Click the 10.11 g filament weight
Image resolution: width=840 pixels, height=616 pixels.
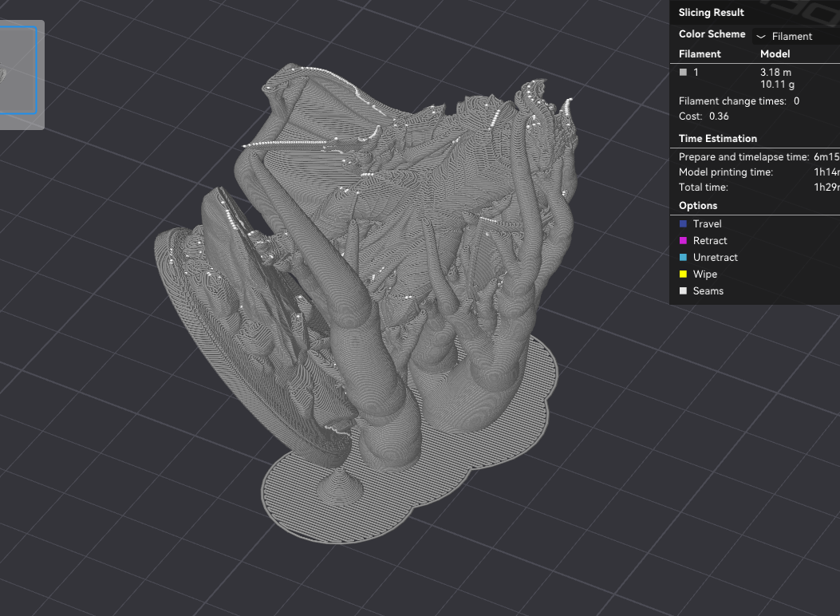[x=777, y=84]
